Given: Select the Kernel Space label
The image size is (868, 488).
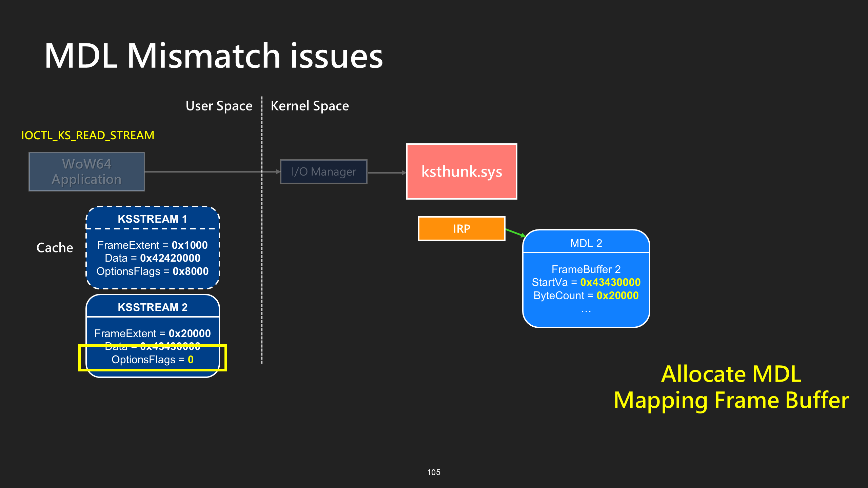Looking at the screenshot, I should (310, 106).
